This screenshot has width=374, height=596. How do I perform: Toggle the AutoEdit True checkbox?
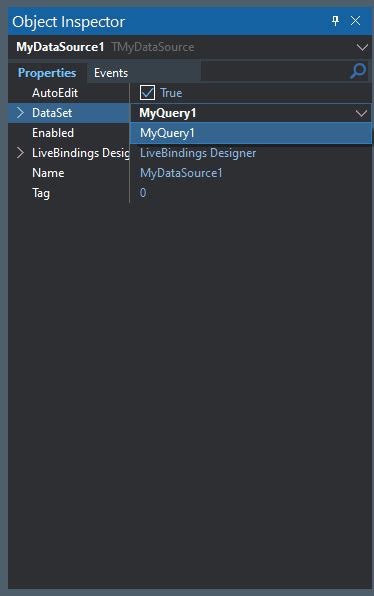[147, 93]
